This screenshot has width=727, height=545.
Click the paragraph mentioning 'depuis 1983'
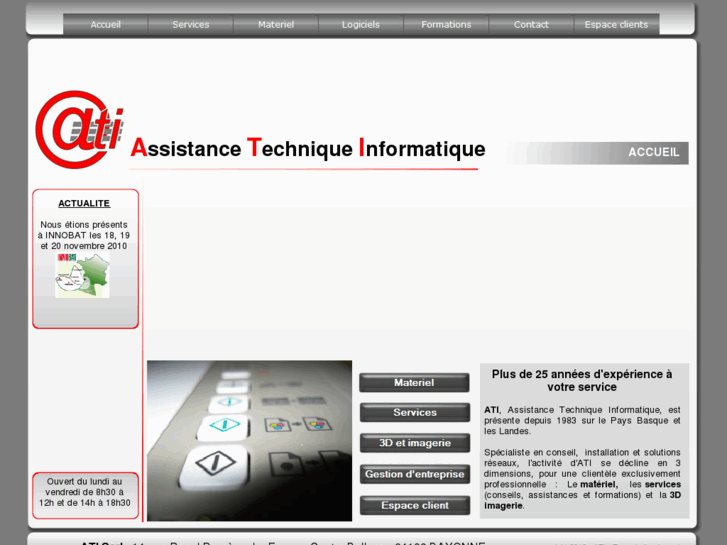click(582, 420)
